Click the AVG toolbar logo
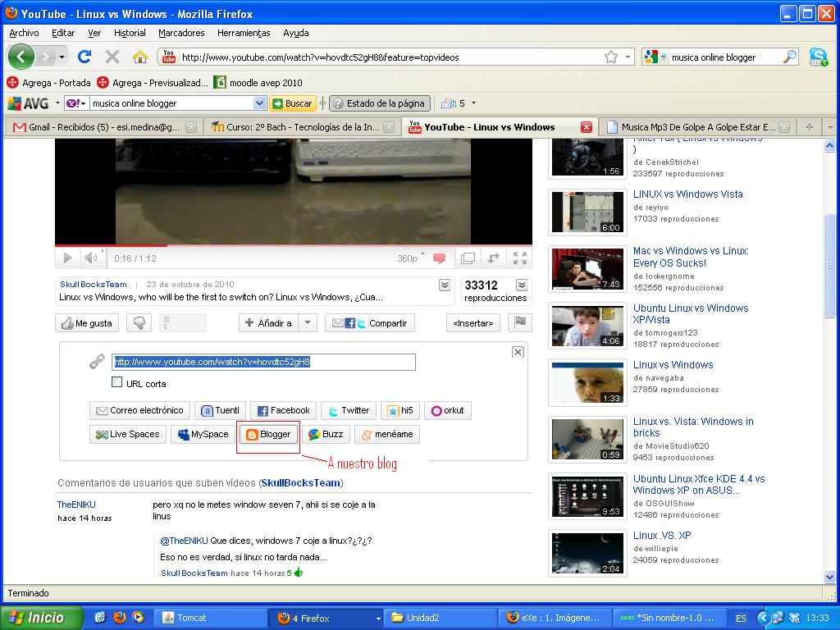 pos(29,103)
